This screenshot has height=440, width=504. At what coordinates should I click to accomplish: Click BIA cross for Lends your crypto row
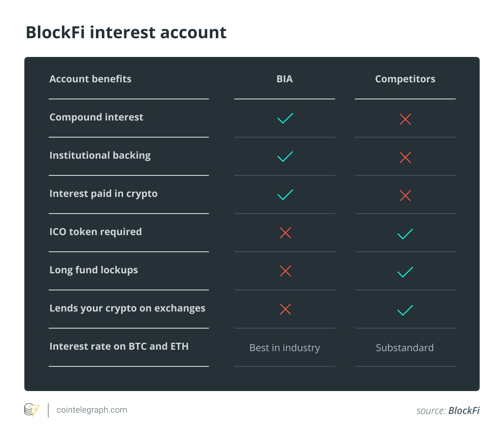[285, 309]
